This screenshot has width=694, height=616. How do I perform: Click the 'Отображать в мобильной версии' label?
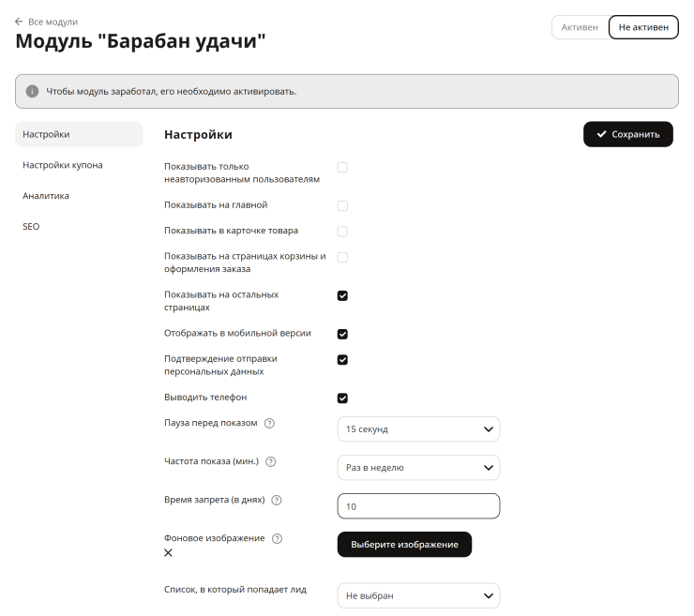pos(237,333)
